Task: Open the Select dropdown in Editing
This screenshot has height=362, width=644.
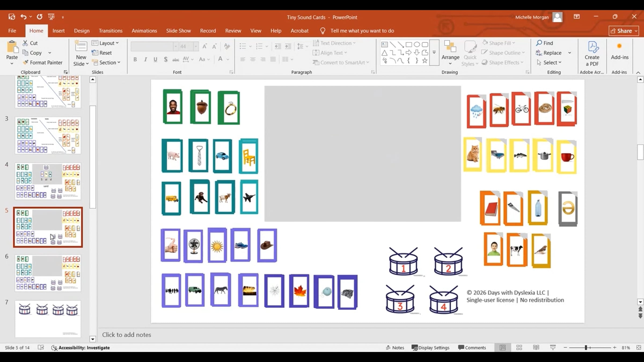Action: click(549, 62)
